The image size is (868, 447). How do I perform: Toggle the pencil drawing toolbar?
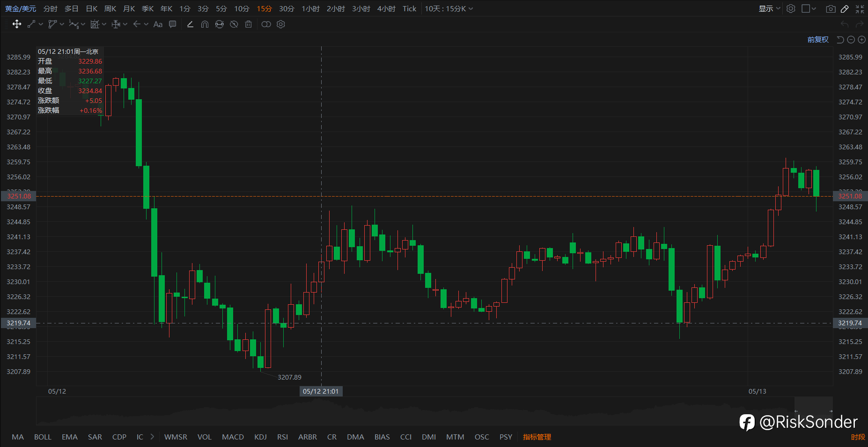point(845,9)
